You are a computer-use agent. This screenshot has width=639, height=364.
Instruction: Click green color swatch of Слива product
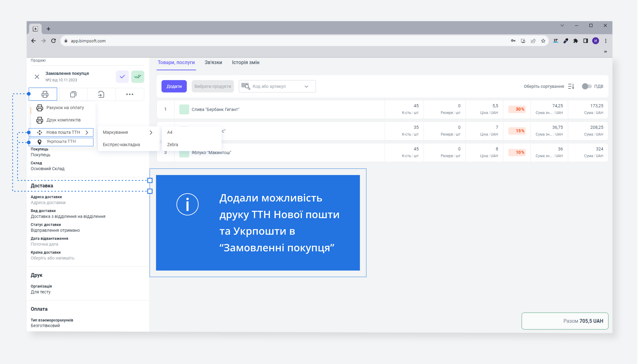[x=184, y=109]
